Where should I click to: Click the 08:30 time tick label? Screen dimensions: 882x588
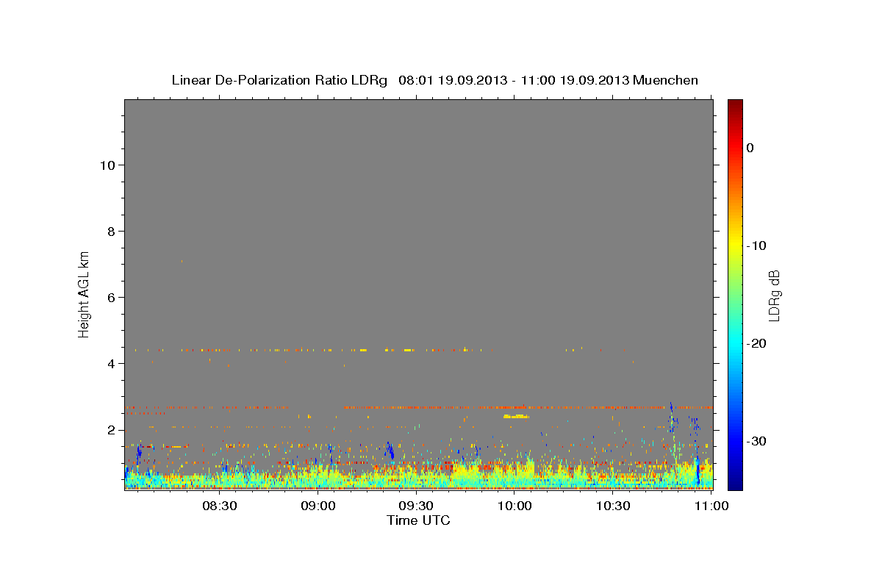point(220,506)
